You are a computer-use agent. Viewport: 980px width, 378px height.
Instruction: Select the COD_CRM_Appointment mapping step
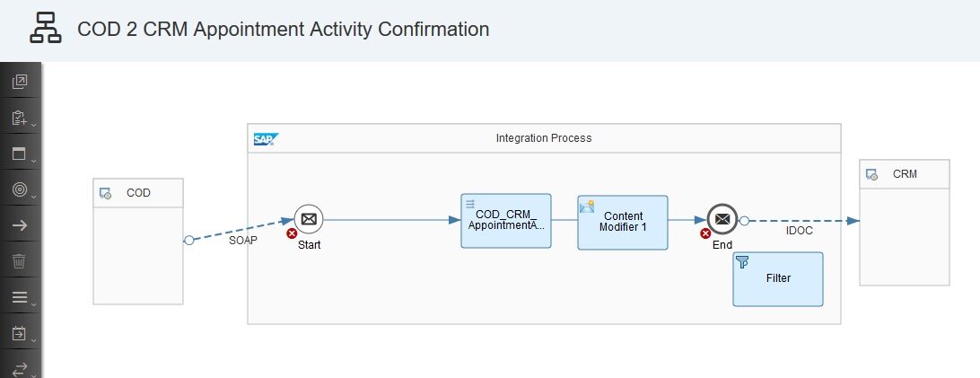tap(506, 221)
